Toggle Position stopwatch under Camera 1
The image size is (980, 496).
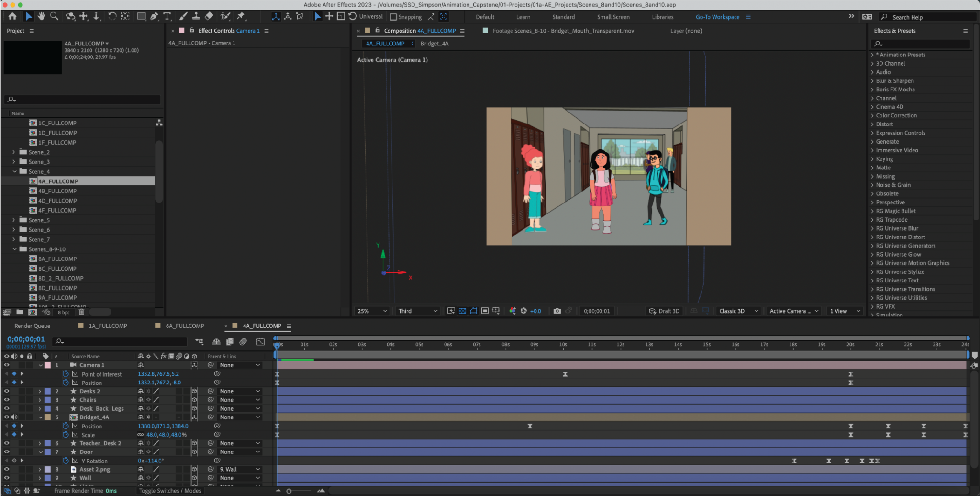66,383
